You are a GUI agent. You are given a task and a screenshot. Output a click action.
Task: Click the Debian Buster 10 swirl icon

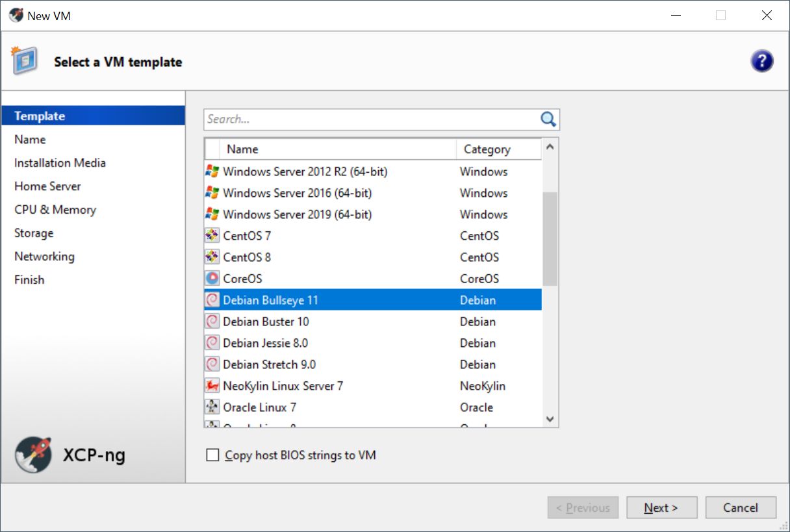click(212, 322)
